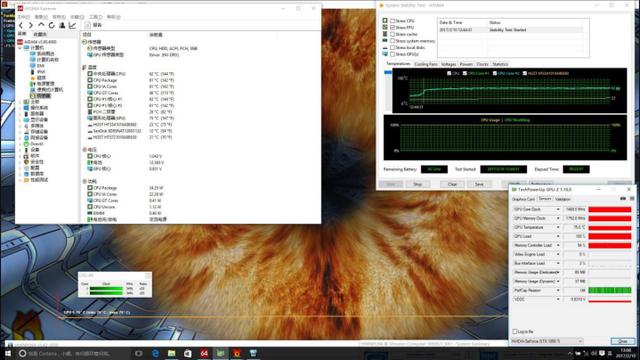Switch to Powers tab
The height and width of the screenshot is (360, 640).
[466, 64]
